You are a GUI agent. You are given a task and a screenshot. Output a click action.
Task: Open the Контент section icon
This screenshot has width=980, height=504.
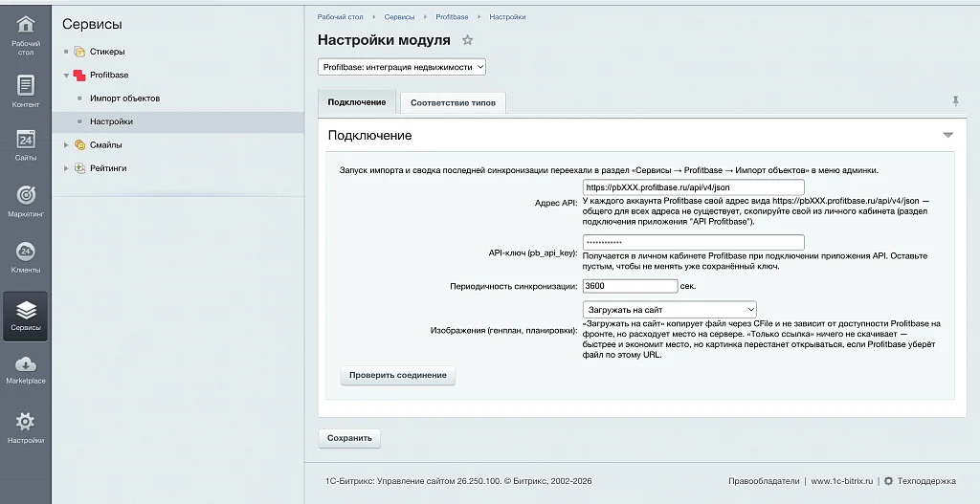pos(26,85)
